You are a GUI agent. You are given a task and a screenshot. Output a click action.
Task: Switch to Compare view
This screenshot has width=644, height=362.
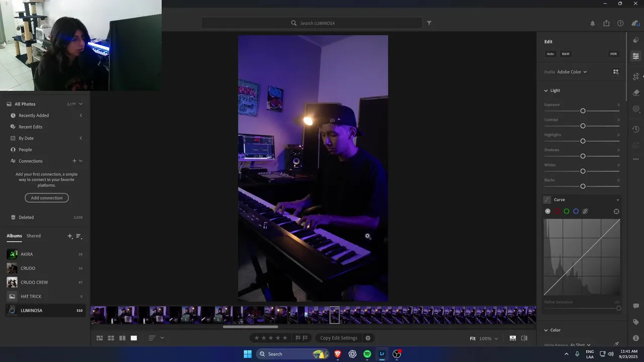point(122,338)
